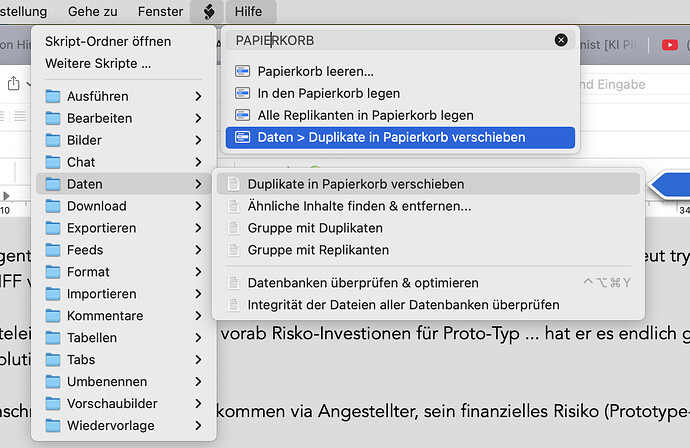
Task: Click the folder icon beside Bilder
Action: (x=53, y=140)
